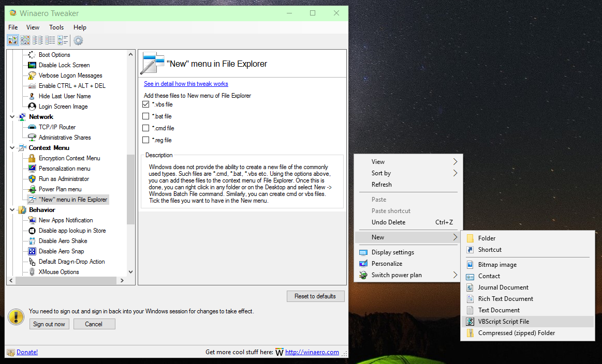The width and height of the screenshot is (602, 364).
Task: Tick the *.reg file checkbox
Action: 145,140
